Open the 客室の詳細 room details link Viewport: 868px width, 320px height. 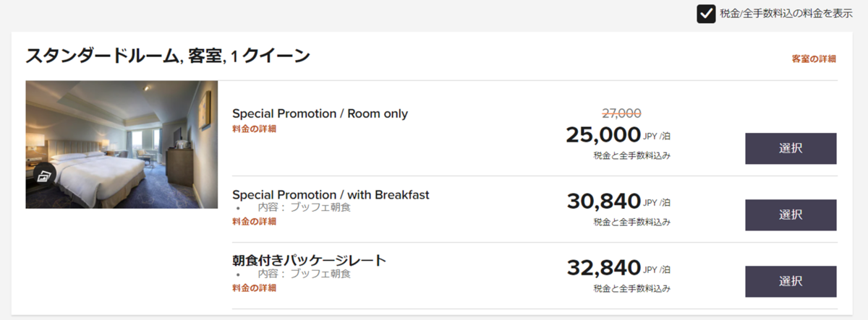[x=814, y=59]
